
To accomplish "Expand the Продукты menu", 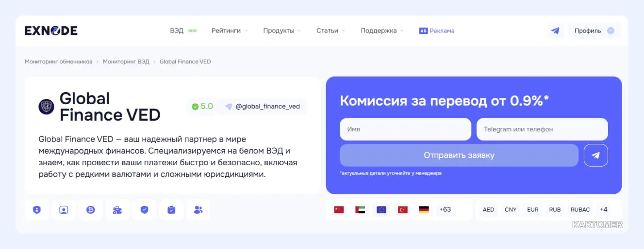I will pyautogui.click(x=282, y=31).
